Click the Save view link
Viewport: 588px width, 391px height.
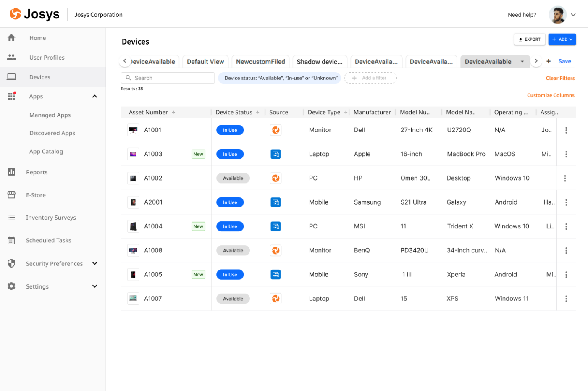(x=564, y=61)
